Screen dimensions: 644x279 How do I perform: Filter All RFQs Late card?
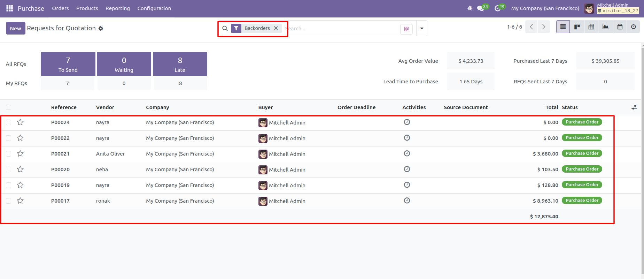click(x=180, y=64)
